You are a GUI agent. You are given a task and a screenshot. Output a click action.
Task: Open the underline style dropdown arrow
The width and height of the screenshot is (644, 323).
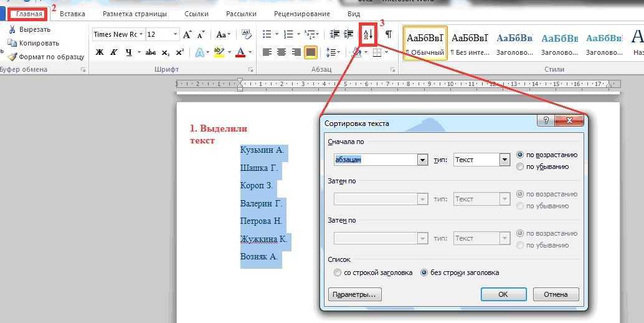139,52
